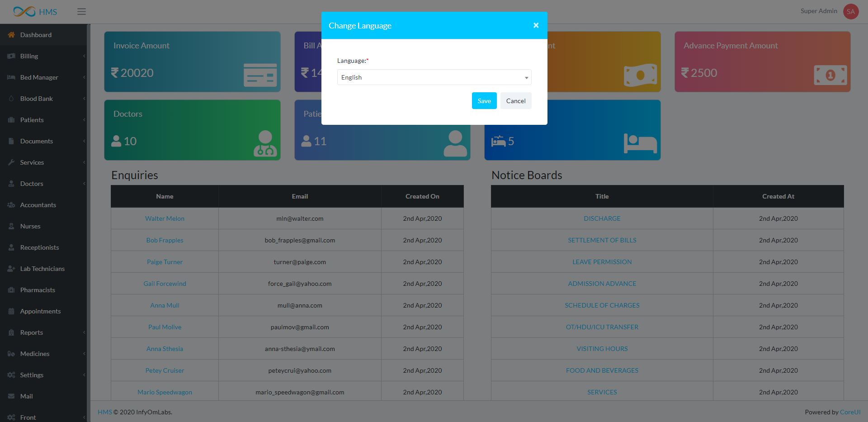Click the Dashboard home icon in sidebar

pos(11,35)
